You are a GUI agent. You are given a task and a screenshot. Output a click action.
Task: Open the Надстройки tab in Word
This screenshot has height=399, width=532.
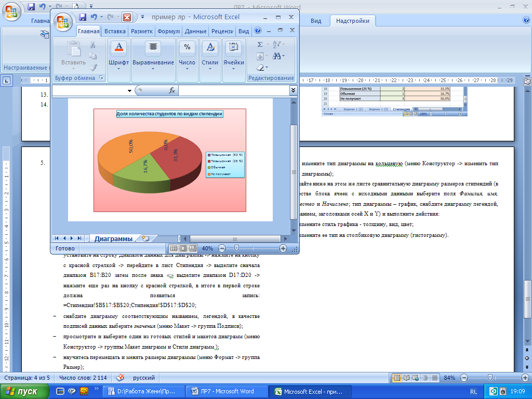click(x=353, y=21)
